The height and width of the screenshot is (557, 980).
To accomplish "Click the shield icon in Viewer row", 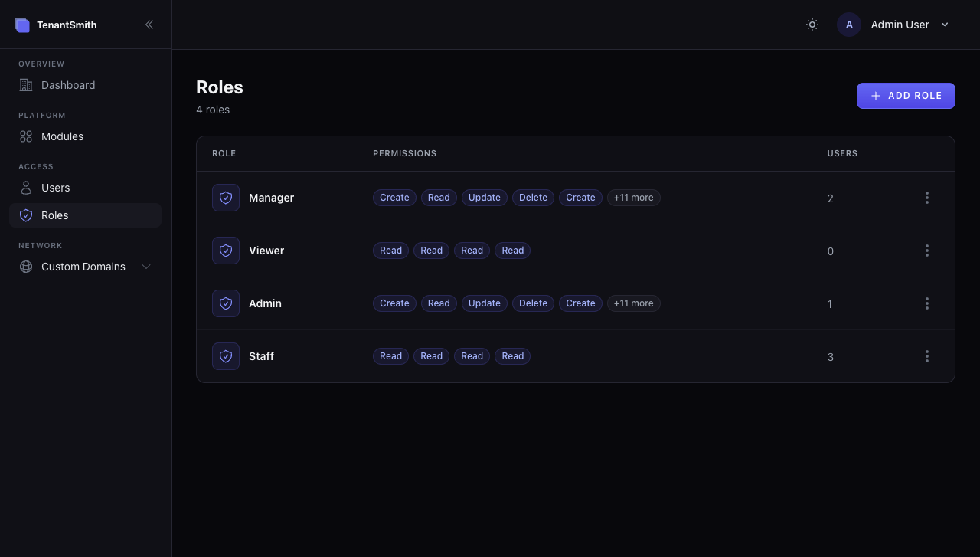I will click(x=226, y=251).
